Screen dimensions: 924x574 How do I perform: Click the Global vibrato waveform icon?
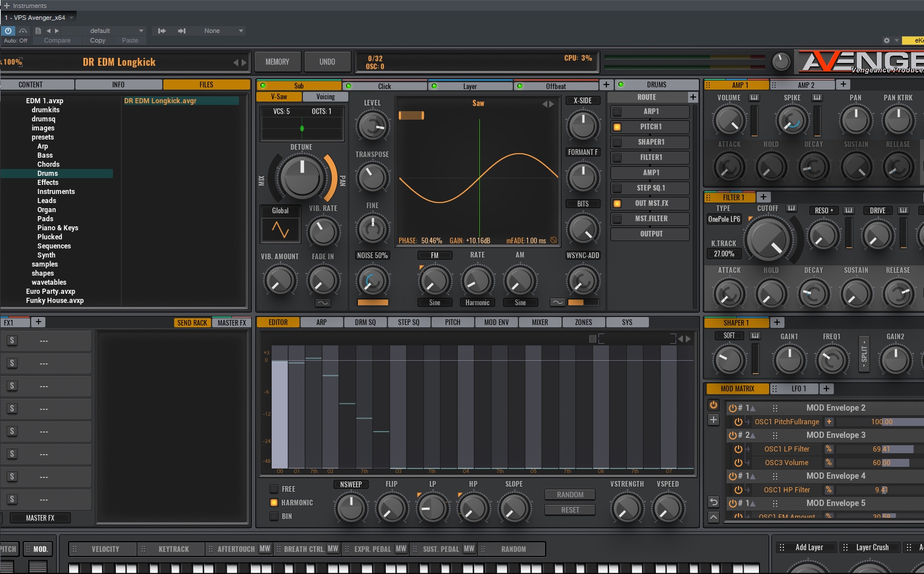(x=280, y=229)
